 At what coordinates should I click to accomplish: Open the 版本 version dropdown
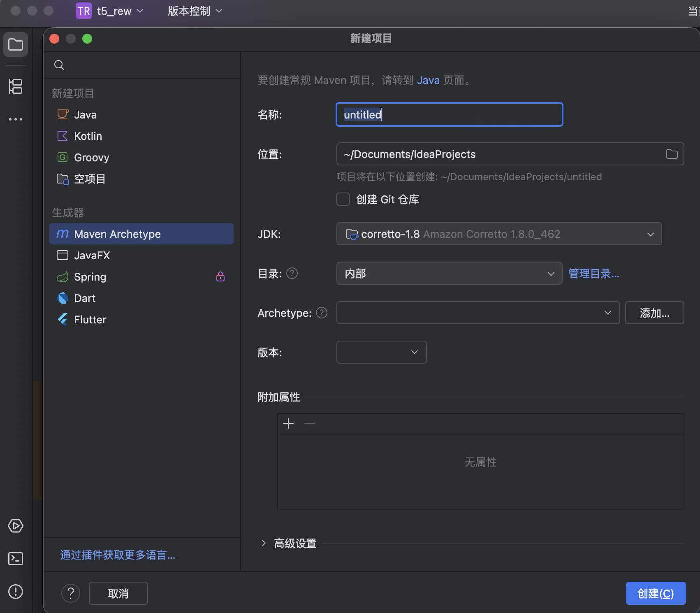click(x=381, y=353)
